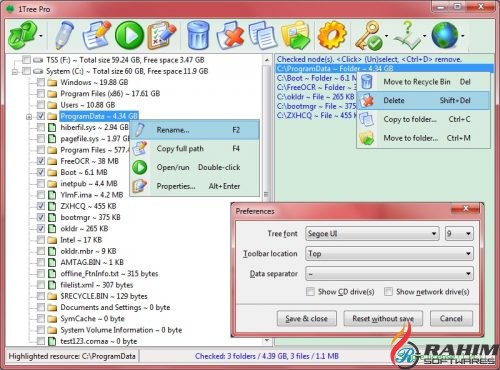
Task: Select hiberfil.sys in the tree
Action: pyautogui.click(x=94, y=127)
